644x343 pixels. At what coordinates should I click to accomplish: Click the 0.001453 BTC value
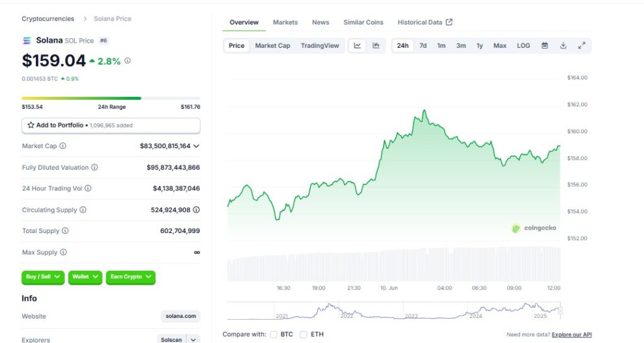point(40,79)
